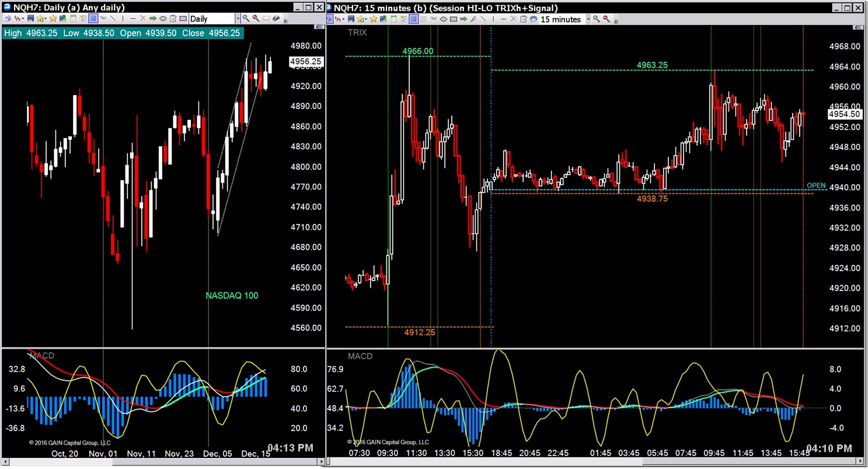Select rectangle tool in 15 minutes chart toolbar
This screenshot has height=469, width=868.
point(454,19)
